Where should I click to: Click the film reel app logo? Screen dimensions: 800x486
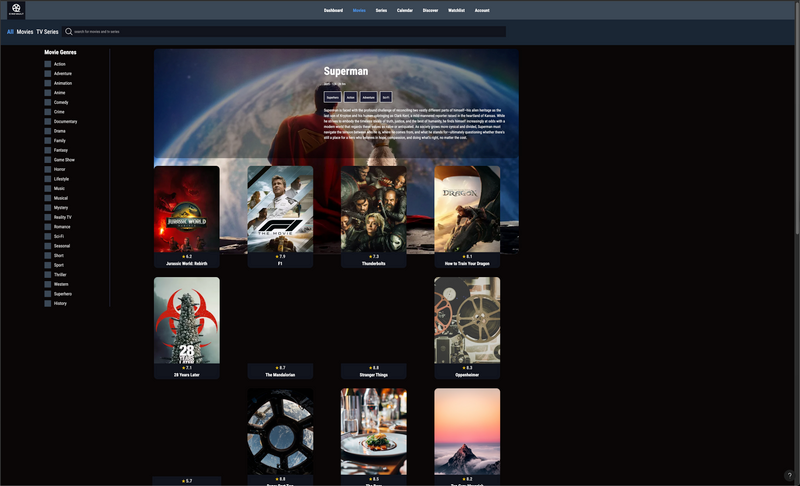[x=16, y=10]
